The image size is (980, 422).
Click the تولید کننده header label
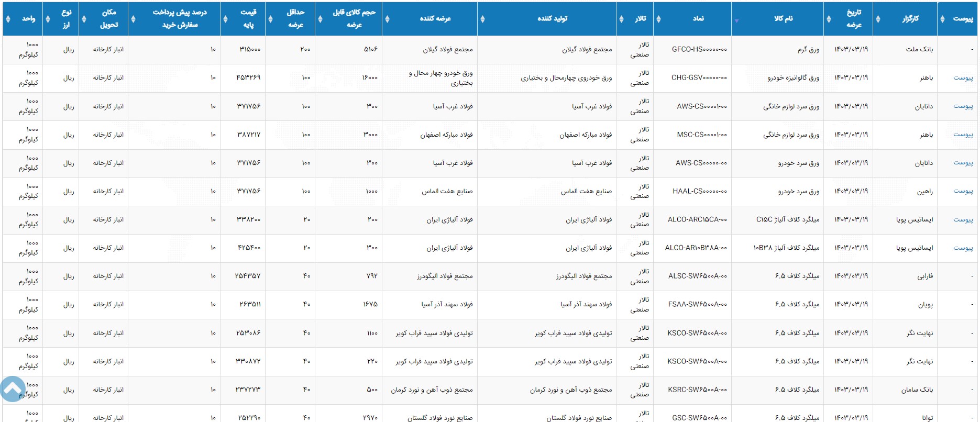point(552,18)
